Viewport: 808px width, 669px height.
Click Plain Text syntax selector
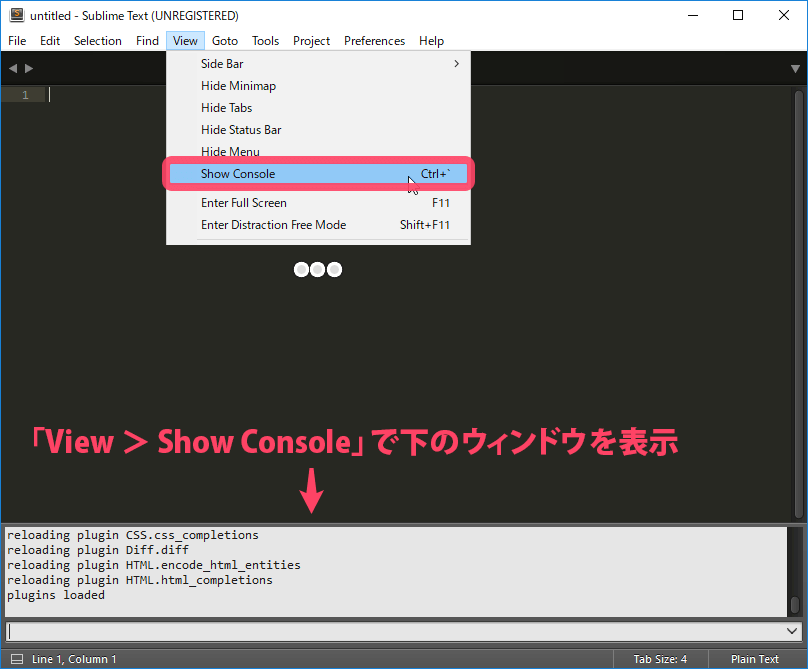pos(755,659)
